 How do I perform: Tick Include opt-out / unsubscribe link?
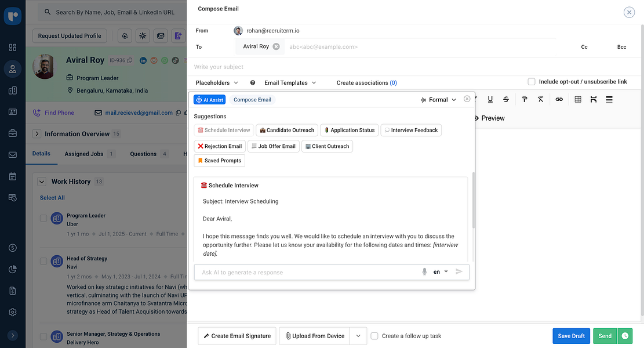(x=532, y=82)
